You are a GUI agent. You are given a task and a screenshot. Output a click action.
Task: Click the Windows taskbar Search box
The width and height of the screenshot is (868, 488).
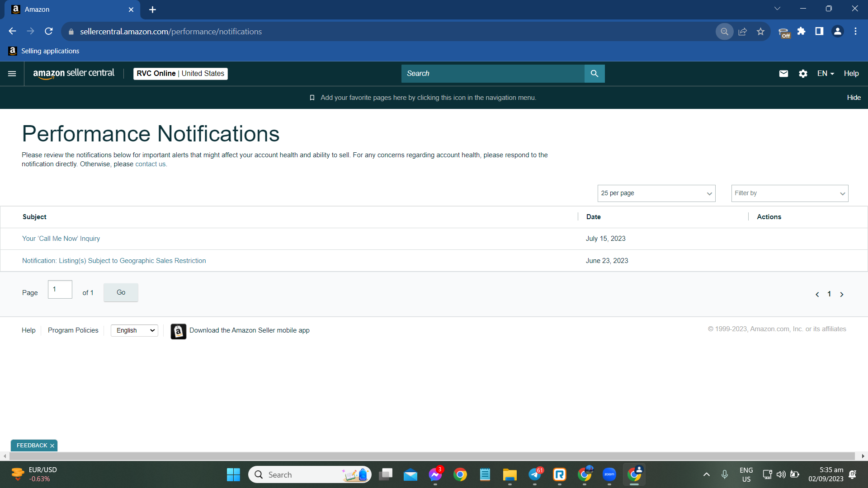pos(310,474)
